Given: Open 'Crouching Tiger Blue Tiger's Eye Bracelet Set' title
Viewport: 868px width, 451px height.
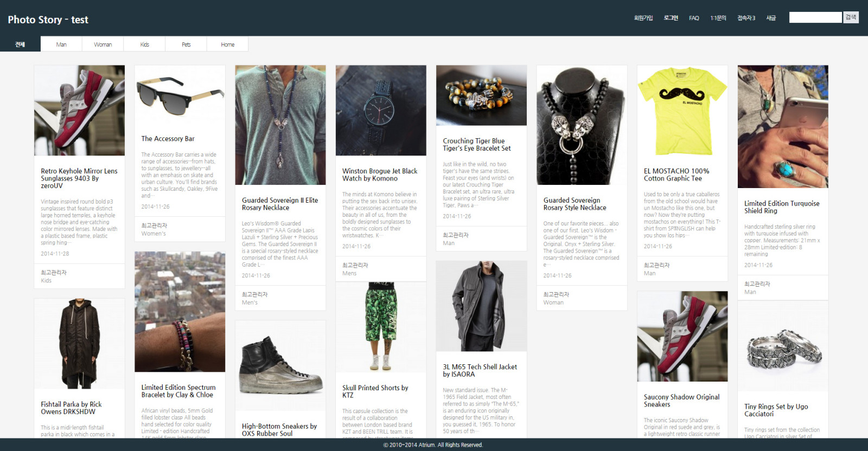Looking at the screenshot, I should click(476, 144).
